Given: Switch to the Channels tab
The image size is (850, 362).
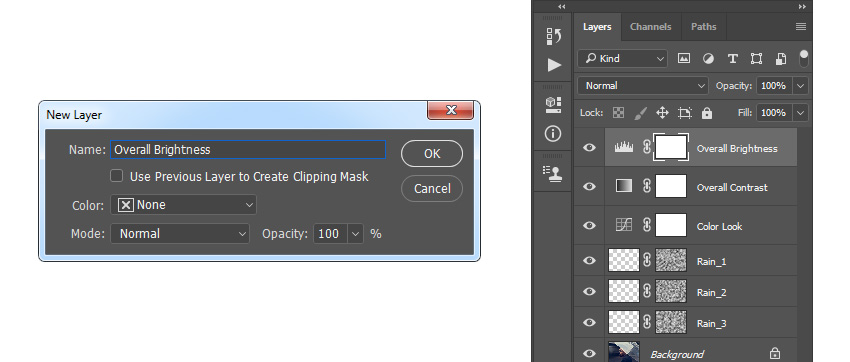Looking at the screenshot, I should pyautogui.click(x=651, y=27).
